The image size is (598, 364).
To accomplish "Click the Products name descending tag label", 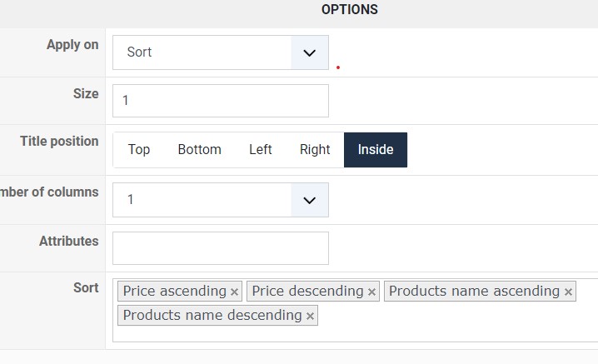I will 212,315.
